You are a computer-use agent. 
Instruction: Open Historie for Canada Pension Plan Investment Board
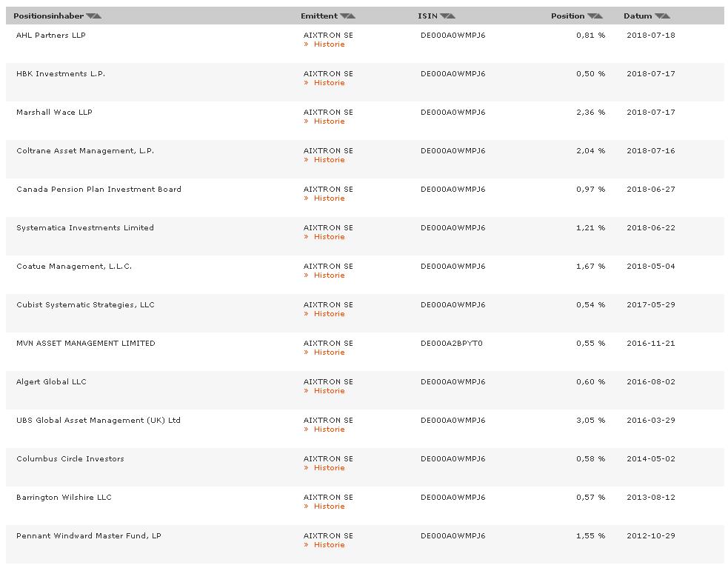pos(329,198)
